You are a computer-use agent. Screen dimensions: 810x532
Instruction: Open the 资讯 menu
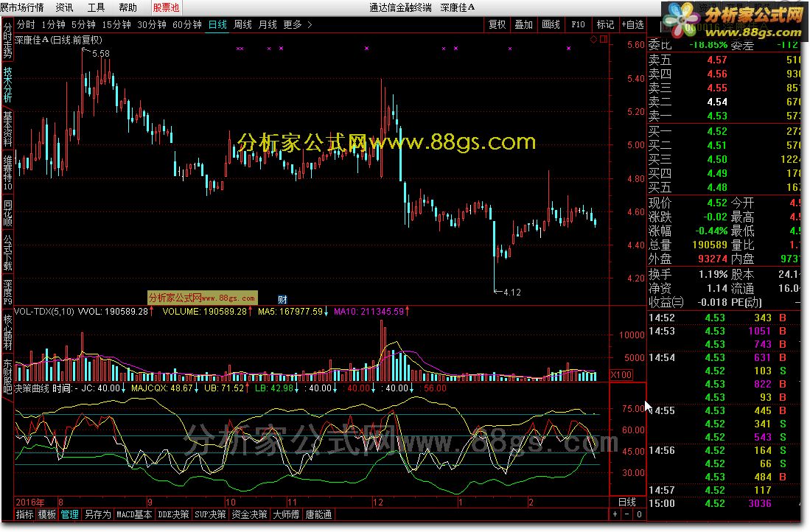coord(65,7)
